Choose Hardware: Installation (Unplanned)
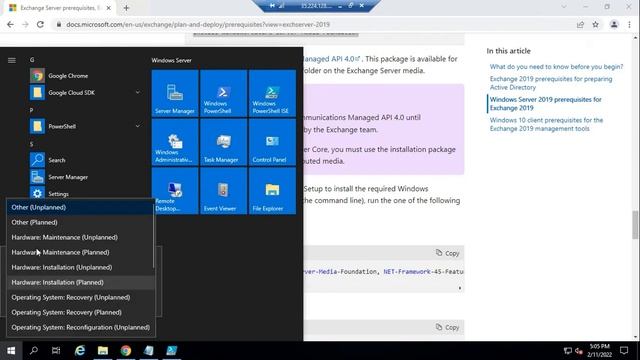This screenshot has width=640, height=360. [80, 267]
